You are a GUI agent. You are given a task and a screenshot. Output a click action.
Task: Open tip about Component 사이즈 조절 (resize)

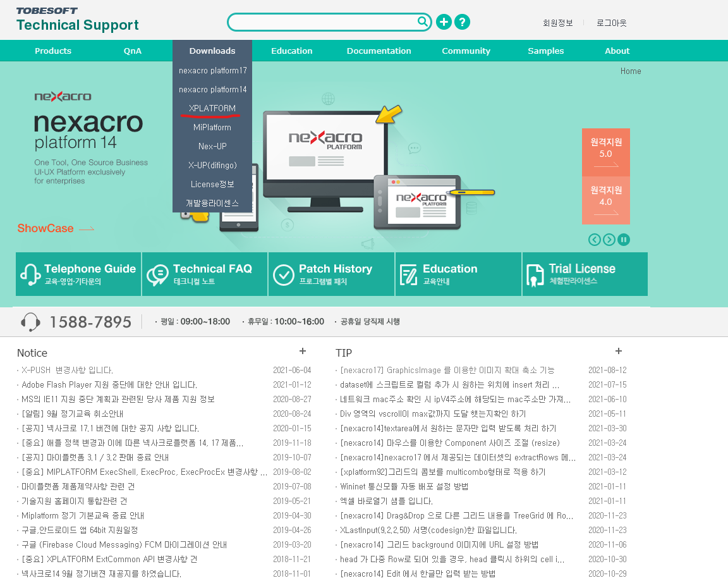coord(450,443)
